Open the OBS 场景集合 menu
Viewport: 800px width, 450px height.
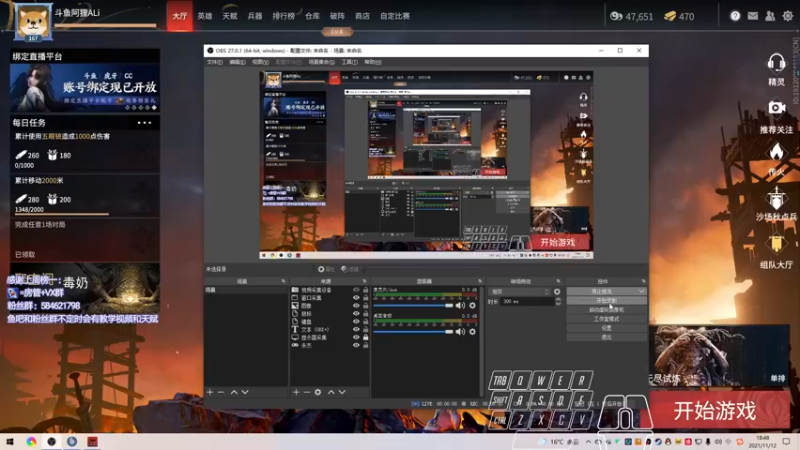click(x=321, y=62)
